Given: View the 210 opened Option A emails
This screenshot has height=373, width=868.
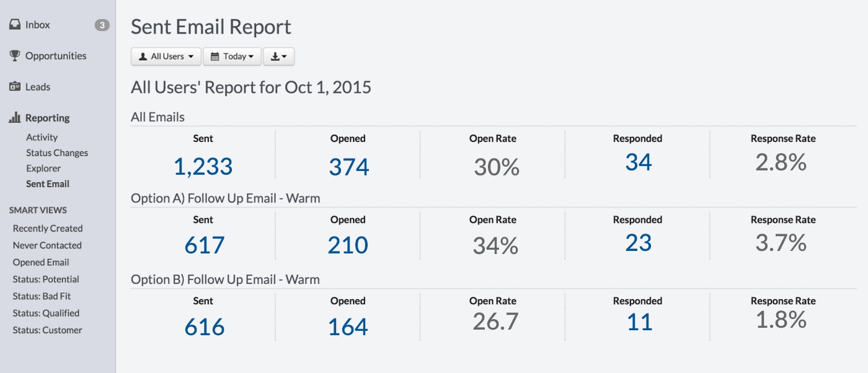Looking at the screenshot, I should (348, 245).
